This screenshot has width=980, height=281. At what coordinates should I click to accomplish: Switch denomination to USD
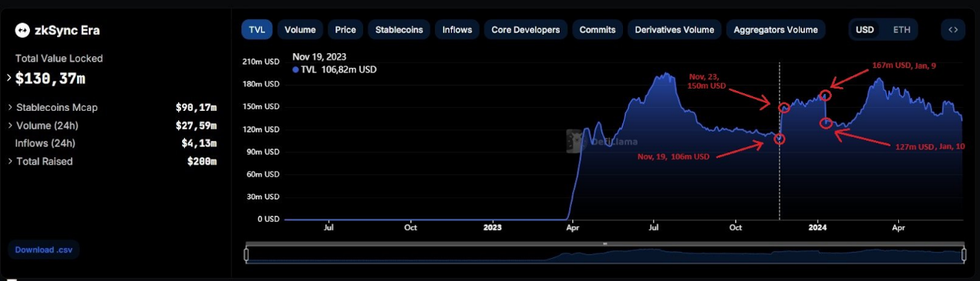865,30
